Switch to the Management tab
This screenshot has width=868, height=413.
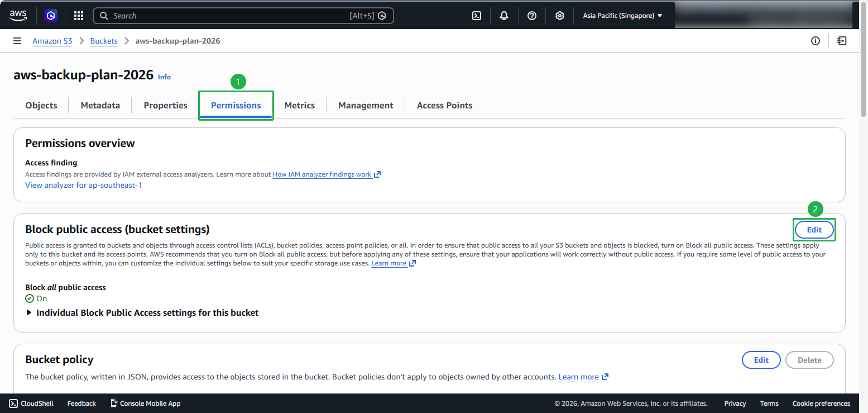pos(366,105)
